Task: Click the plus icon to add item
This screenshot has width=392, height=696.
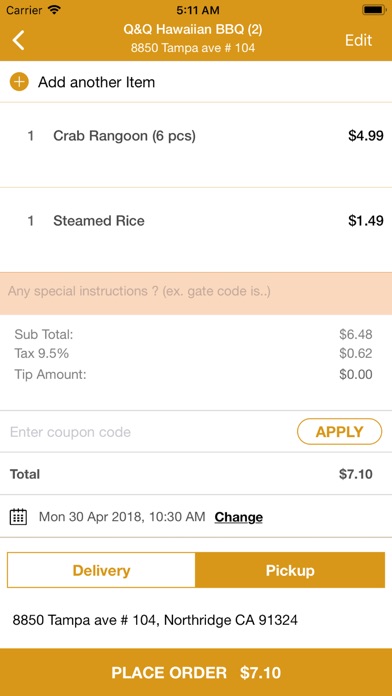Action: 19,82
